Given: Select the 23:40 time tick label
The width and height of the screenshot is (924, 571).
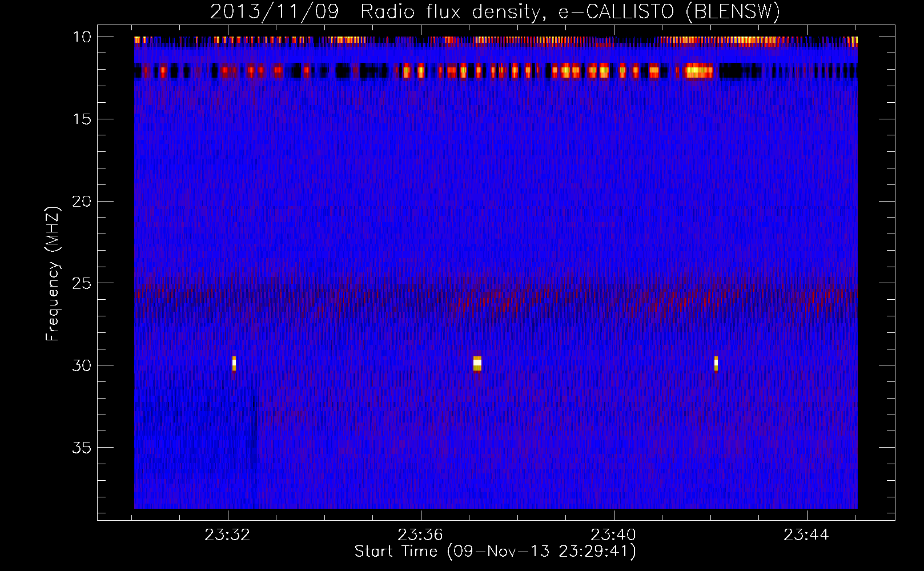Looking at the screenshot, I should 614,535.
